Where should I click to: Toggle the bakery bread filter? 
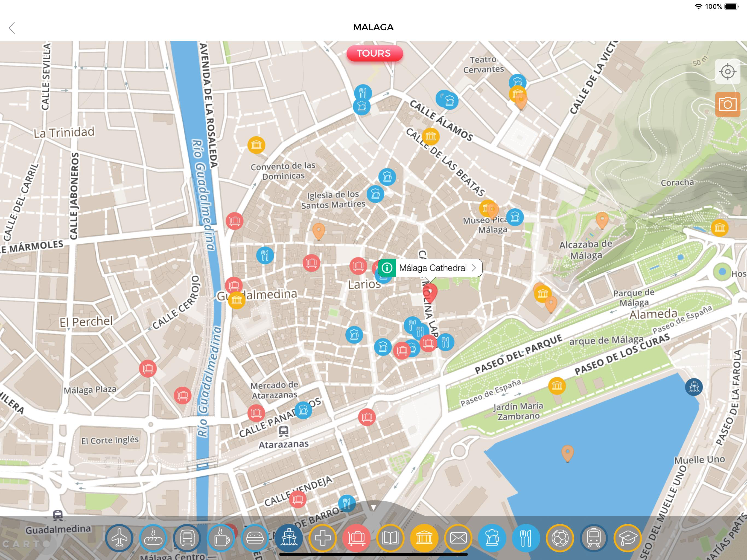pyautogui.click(x=153, y=538)
